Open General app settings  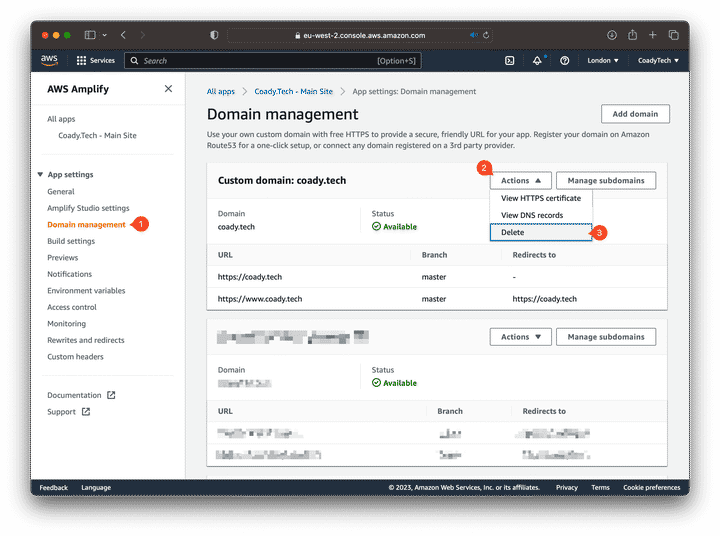click(61, 192)
